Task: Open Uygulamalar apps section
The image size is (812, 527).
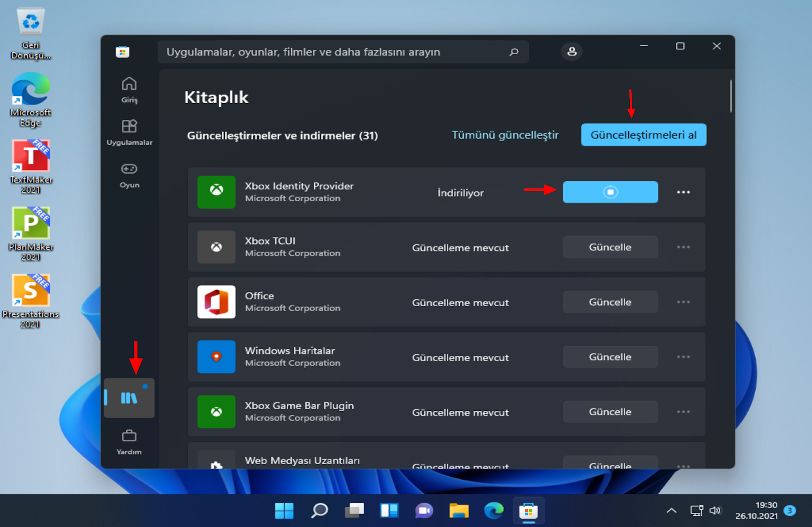Action: coord(129,133)
